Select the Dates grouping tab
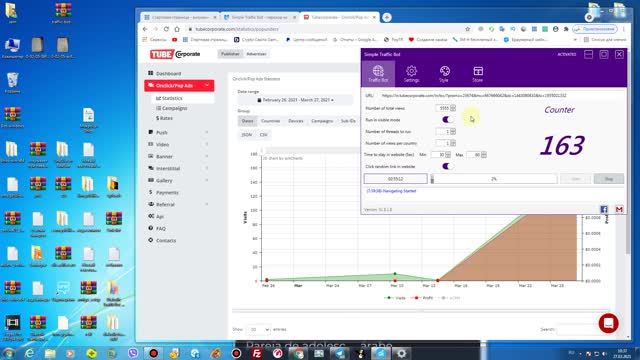The height and width of the screenshot is (360, 640). [247, 121]
